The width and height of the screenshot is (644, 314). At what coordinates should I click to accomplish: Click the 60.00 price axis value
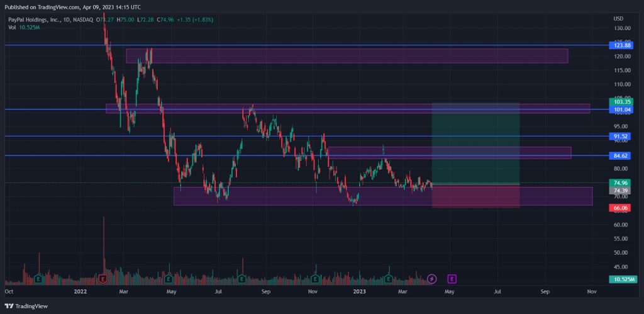click(x=622, y=225)
